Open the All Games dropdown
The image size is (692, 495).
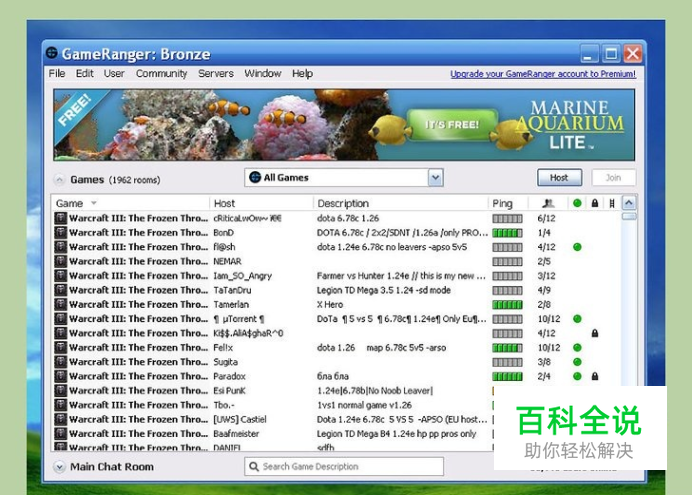tap(344, 177)
